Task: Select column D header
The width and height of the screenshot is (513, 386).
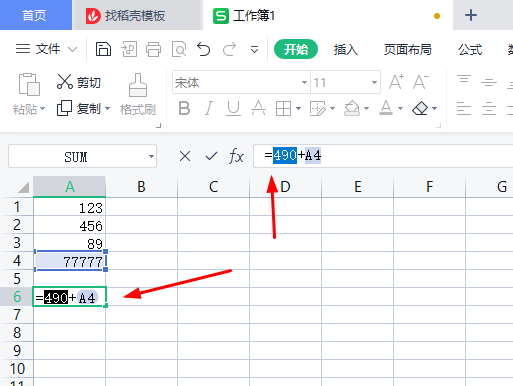Action: point(285,187)
